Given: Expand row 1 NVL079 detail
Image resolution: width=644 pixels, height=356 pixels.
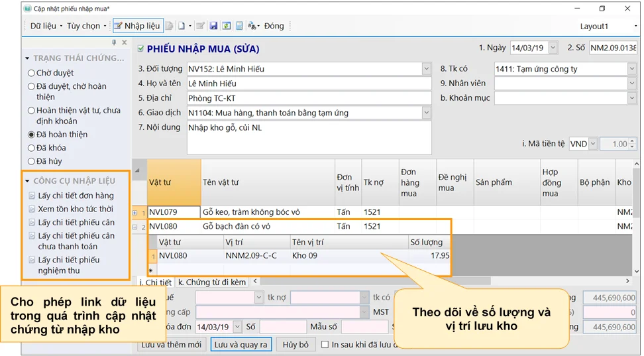Looking at the screenshot, I should click(x=135, y=213).
